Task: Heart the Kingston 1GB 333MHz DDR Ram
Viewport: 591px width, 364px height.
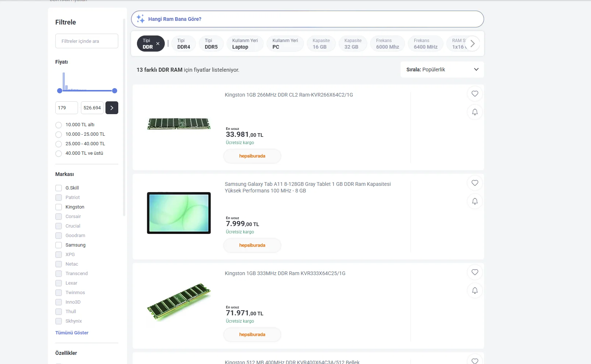Action: coord(475,272)
